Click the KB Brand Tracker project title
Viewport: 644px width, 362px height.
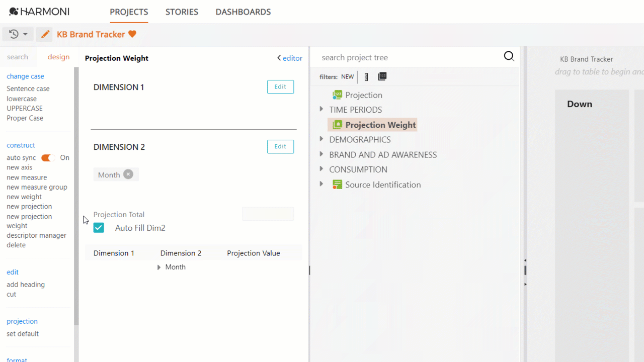[x=91, y=34]
